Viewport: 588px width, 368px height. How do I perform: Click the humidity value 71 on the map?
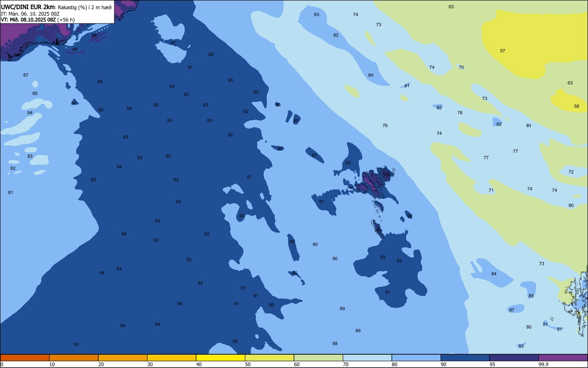click(491, 190)
